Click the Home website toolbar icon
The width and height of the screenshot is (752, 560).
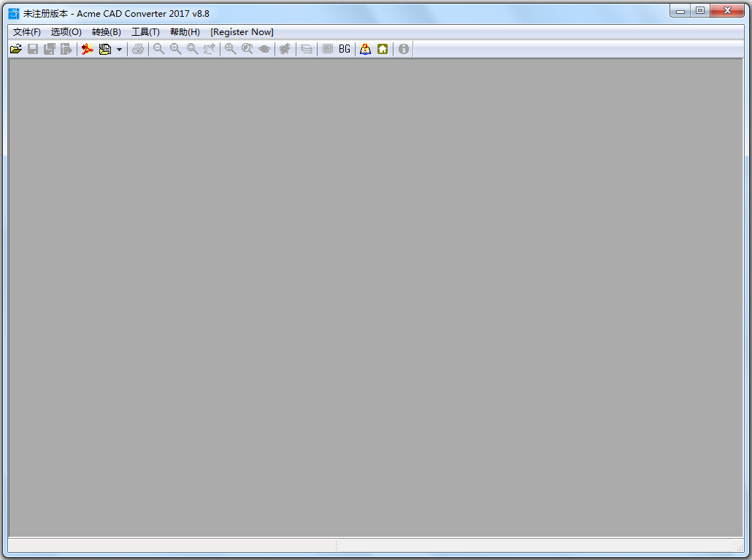tap(383, 49)
